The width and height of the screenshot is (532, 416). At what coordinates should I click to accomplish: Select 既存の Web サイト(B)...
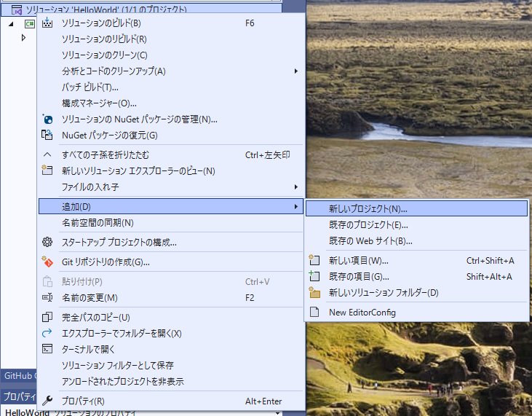click(x=416, y=240)
